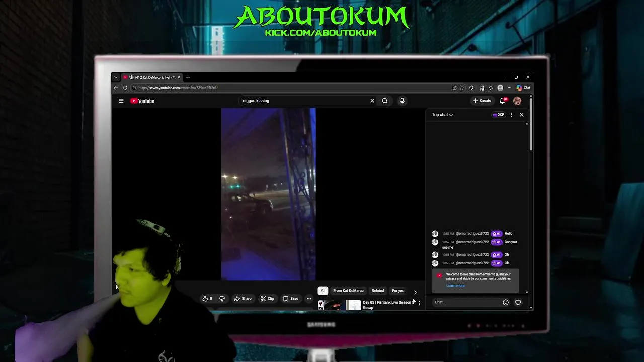Select the For you filter chip

pyautogui.click(x=398, y=291)
